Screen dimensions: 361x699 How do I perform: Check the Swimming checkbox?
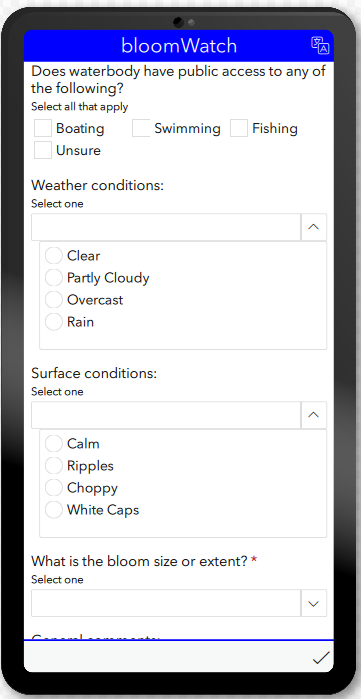[x=141, y=128]
